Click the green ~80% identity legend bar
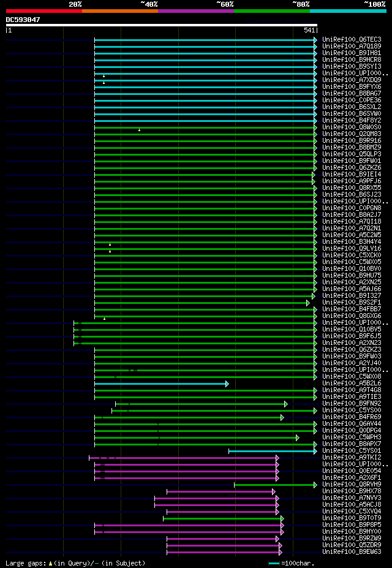 click(272, 11)
